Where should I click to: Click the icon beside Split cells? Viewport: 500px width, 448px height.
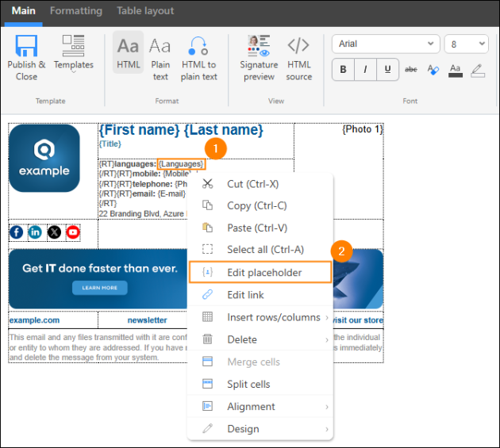tap(208, 384)
